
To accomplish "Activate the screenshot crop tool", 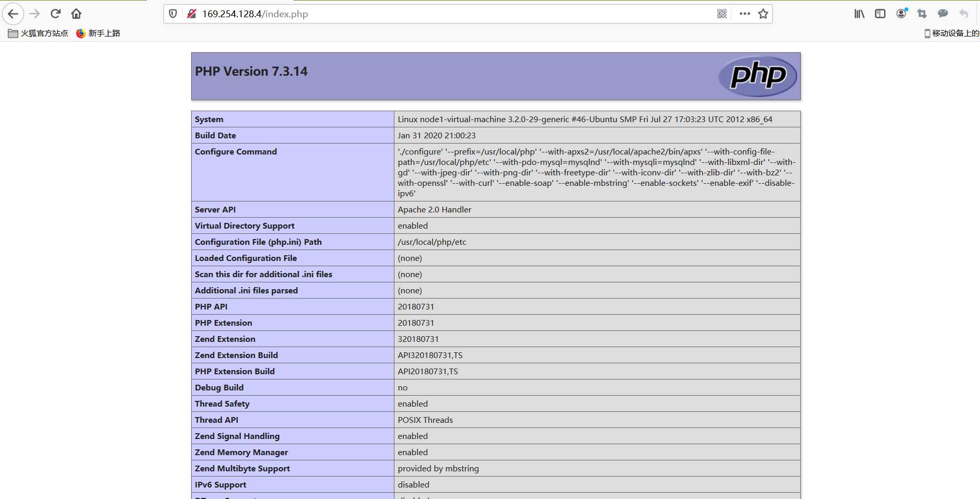I will pyautogui.click(x=922, y=14).
